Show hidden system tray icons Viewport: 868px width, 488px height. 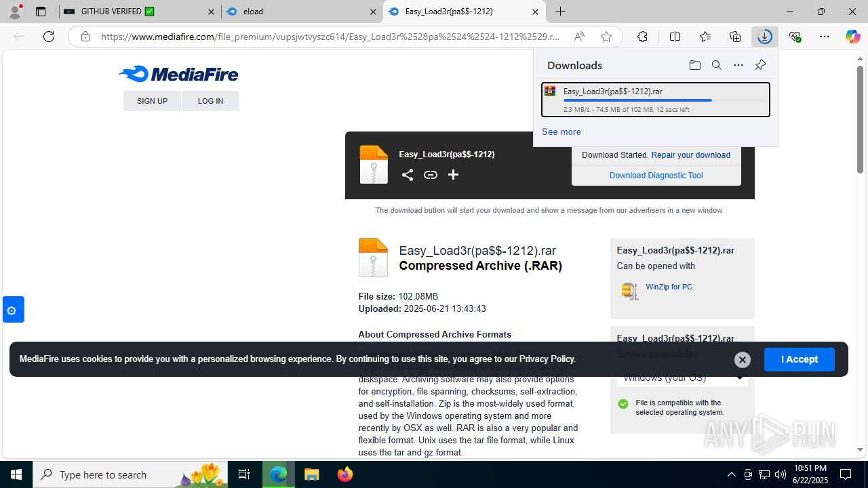coord(731,474)
